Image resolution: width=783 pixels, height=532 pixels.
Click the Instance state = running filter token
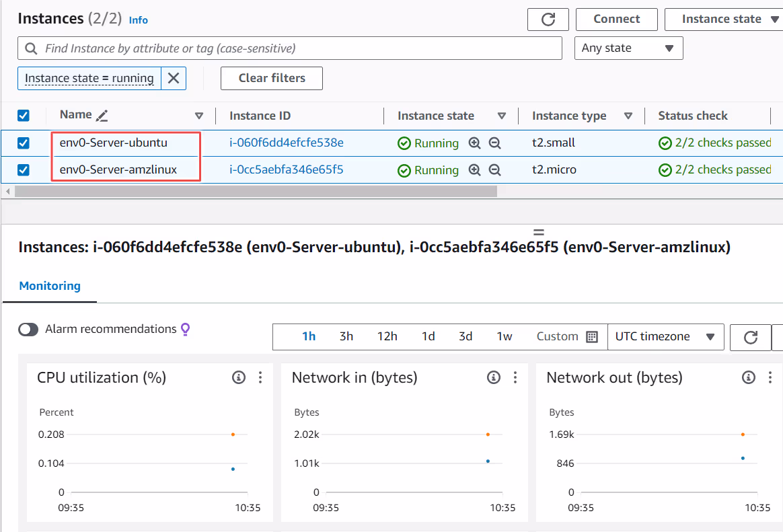(89, 78)
